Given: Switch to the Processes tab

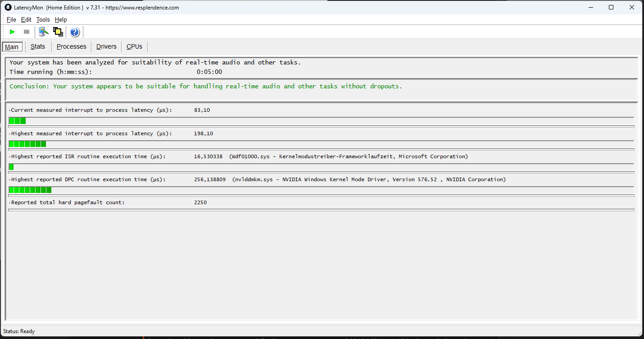Looking at the screenshot, I should [72, 46].
